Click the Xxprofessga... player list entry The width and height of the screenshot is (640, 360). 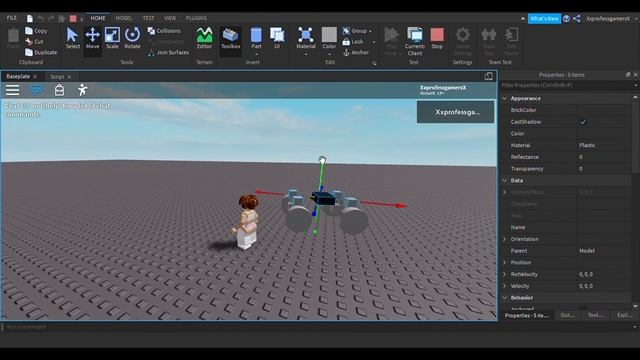[x=455, y=112]
